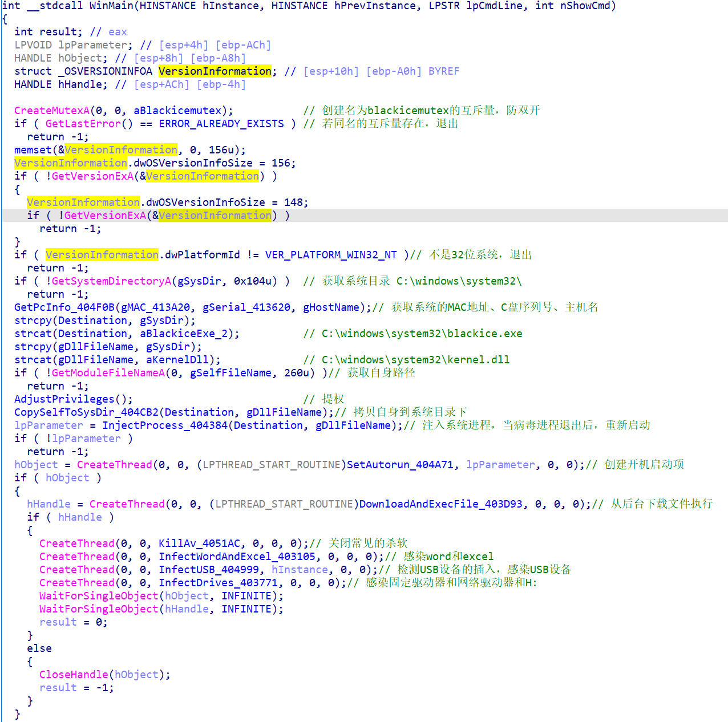The height and width of the screenshot is (722, 728).
Task: Click the "// eax" comment
Action: point(108,32)
